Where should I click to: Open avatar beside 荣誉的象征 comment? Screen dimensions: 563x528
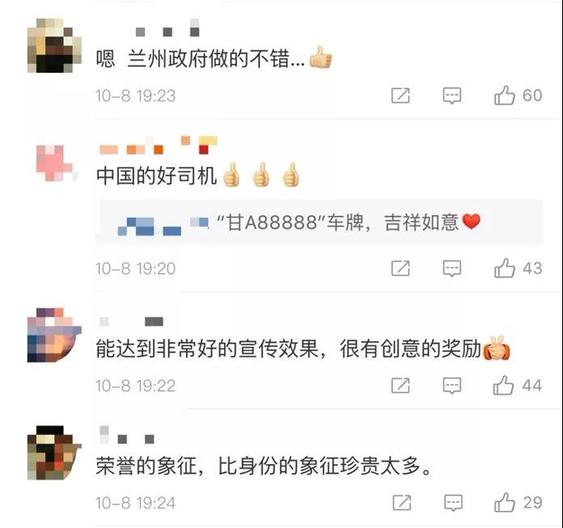pos(54,453)
